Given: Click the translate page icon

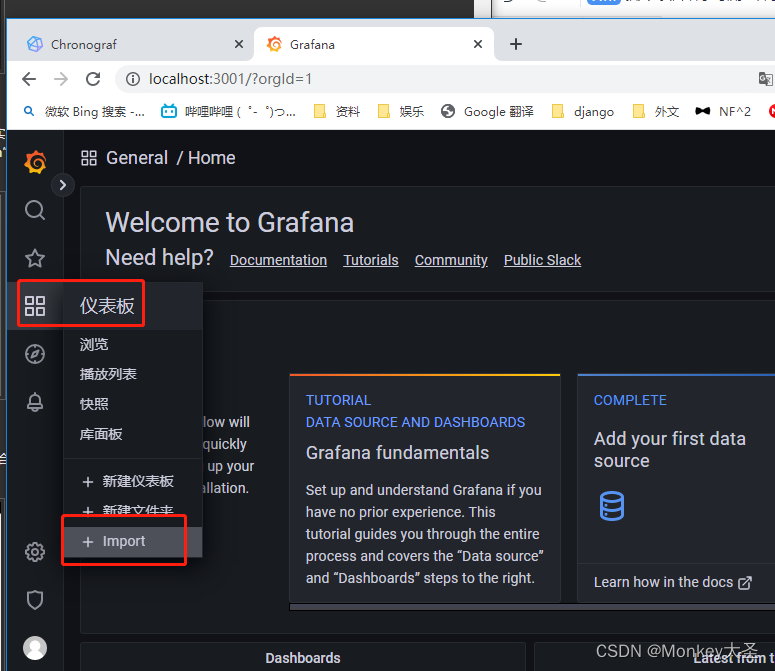Looking at the screenshot, I should click(766, 79).
